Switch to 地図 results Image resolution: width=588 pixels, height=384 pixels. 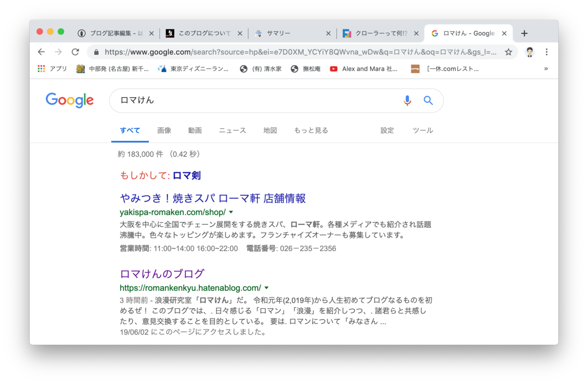270,130
